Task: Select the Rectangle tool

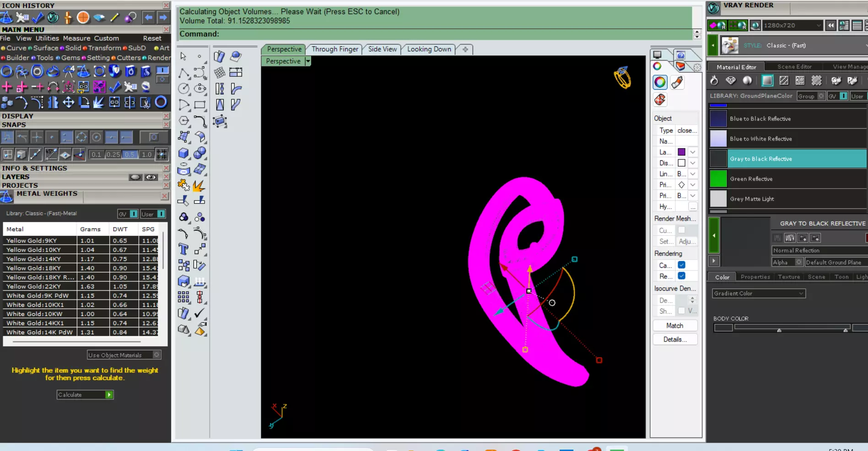Action: click(200, 105)
